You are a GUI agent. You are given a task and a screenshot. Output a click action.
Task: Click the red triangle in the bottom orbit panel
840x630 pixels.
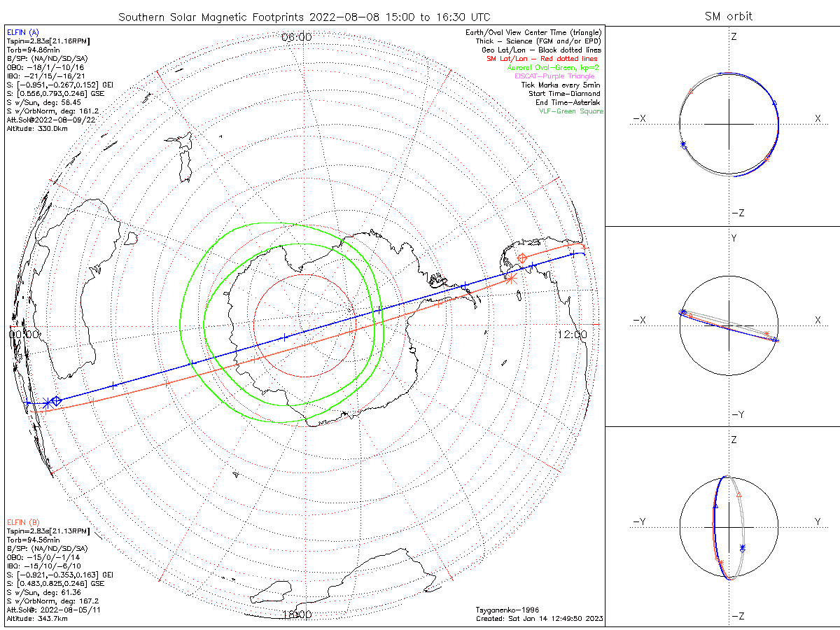tap(739, 495)
